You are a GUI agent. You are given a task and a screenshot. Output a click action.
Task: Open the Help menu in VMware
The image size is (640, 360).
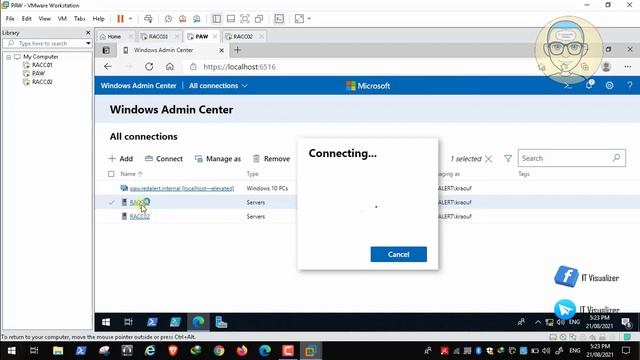tap(98, 19)
